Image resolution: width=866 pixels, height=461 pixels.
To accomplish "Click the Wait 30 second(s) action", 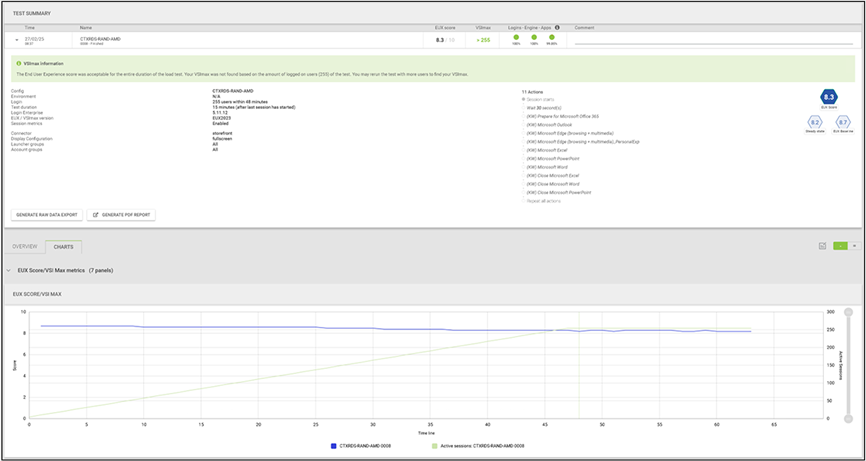I will (546, 108).
